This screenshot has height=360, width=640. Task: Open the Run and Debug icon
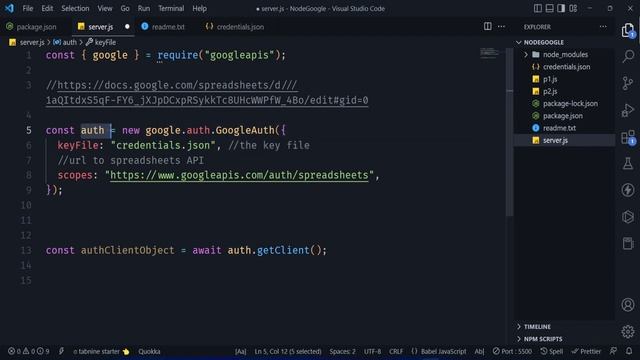point(628,110)
